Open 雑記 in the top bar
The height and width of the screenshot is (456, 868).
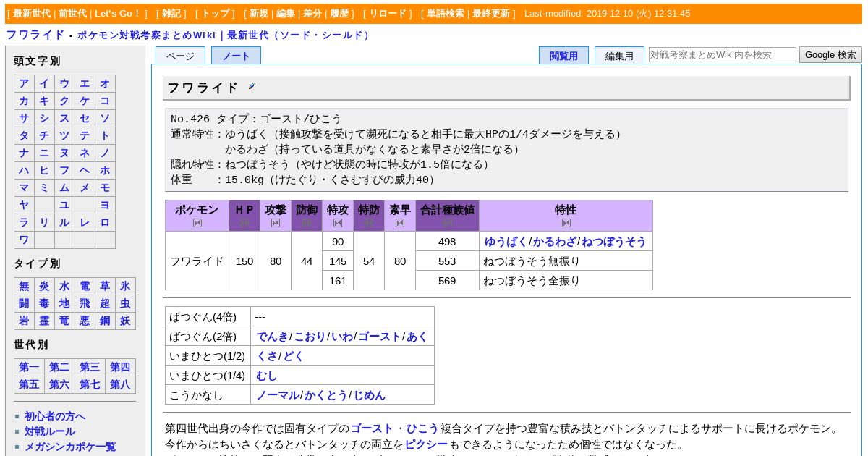pos(171,14)
